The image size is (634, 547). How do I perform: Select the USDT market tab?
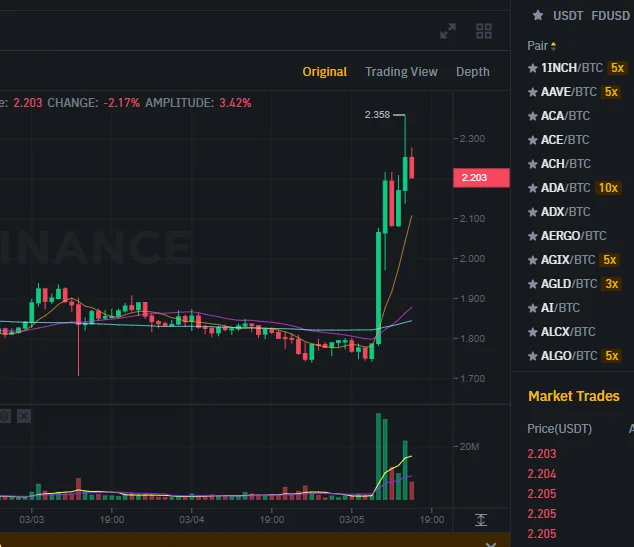click(568, 16)
